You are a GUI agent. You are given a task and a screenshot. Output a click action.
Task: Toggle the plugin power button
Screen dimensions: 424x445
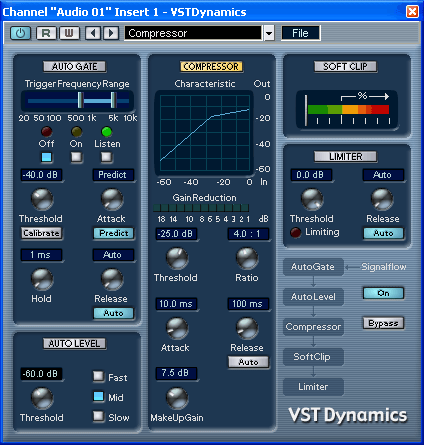click(x=20, y=33)
